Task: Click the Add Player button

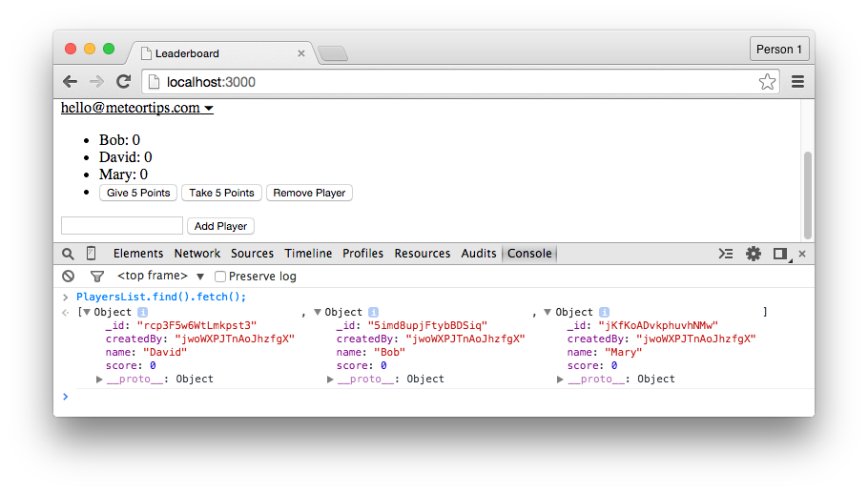Action: click(220, 226)
